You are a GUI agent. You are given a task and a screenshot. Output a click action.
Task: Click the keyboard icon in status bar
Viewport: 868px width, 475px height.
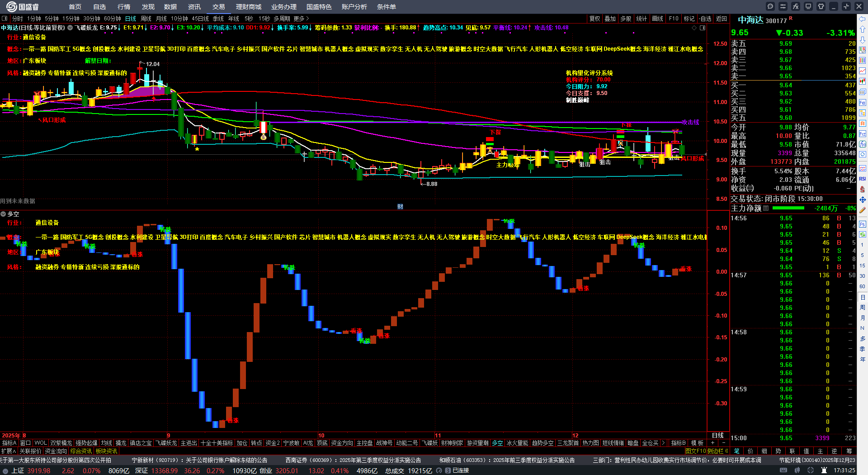[783, 470]
